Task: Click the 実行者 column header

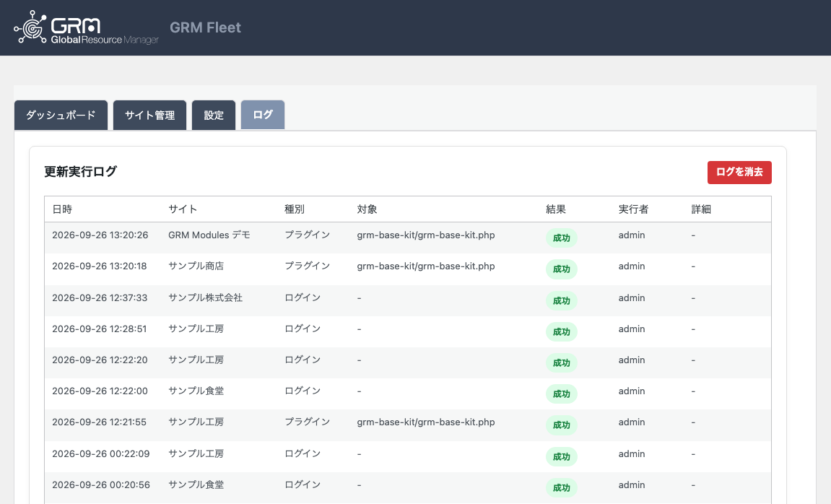Action: click(x=633, y=209)
